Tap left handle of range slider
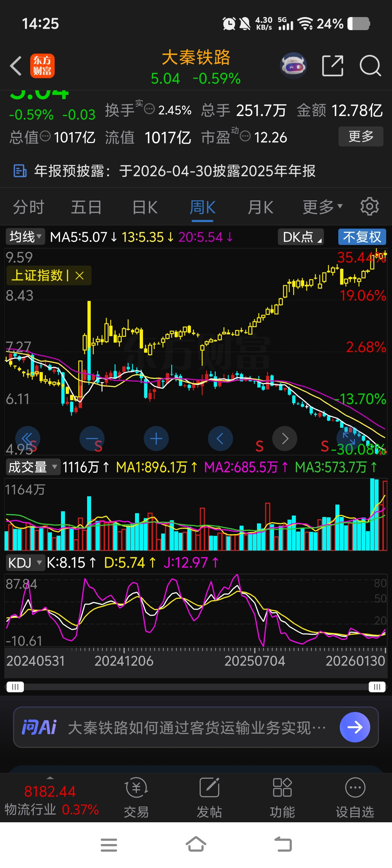Screen dimensions: 392x868 point(15,687)
